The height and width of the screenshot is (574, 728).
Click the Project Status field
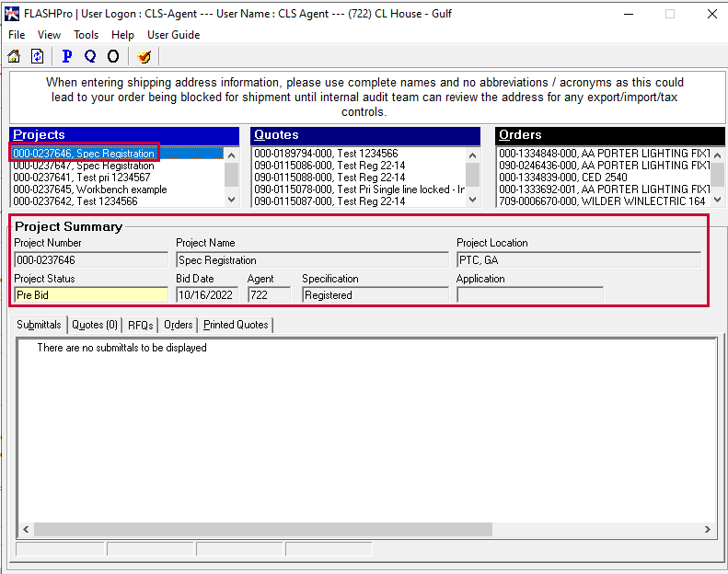point(90,295)
